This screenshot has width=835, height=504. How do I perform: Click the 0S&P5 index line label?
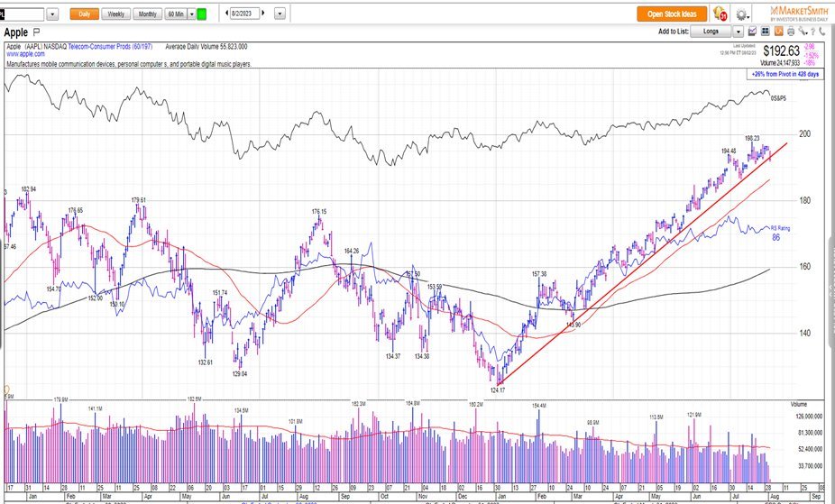coord(778,98)
